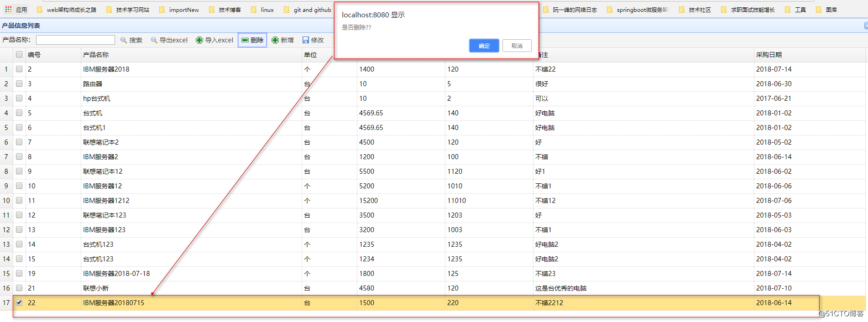This screenshot has width=868, height=322.
Task: Select the IBM服务器123 product name cell
Action: pos(191,230)
